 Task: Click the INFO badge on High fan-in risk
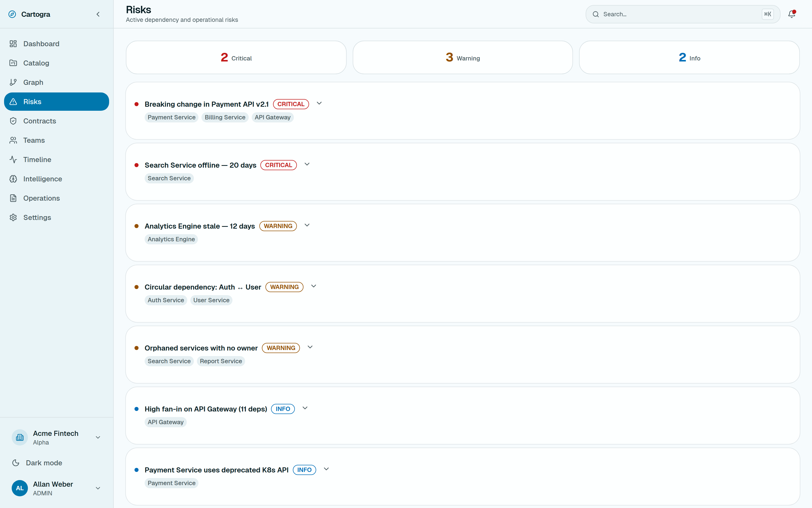283,409
